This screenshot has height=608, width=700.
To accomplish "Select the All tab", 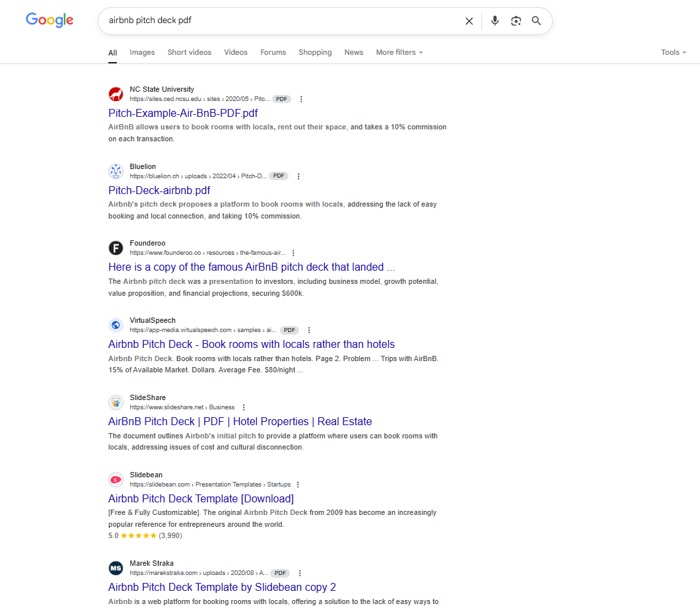I will coord(112,53).
